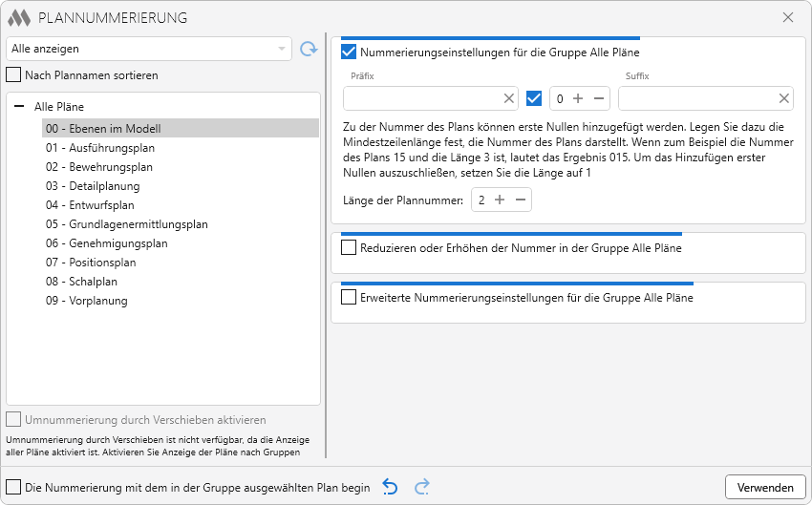This screenshot has height=505, width=812.
Task: Decrease the start number with the minus icon
Action: coord(598,98)
